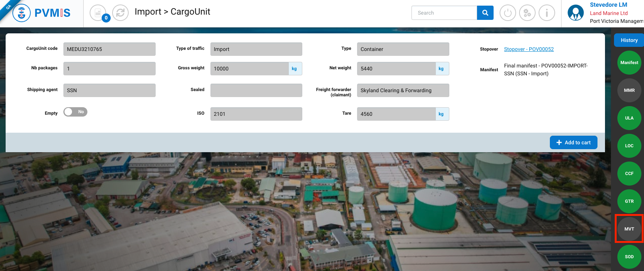644x271 pixels.
Task: Open the Stopover - POV00052 link
Action: (x=528, y=49)
